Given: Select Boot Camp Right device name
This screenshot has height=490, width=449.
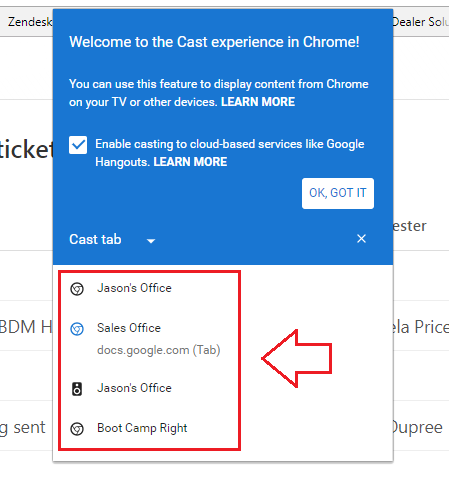Looking at the screenshot, I should pos(142,428).
